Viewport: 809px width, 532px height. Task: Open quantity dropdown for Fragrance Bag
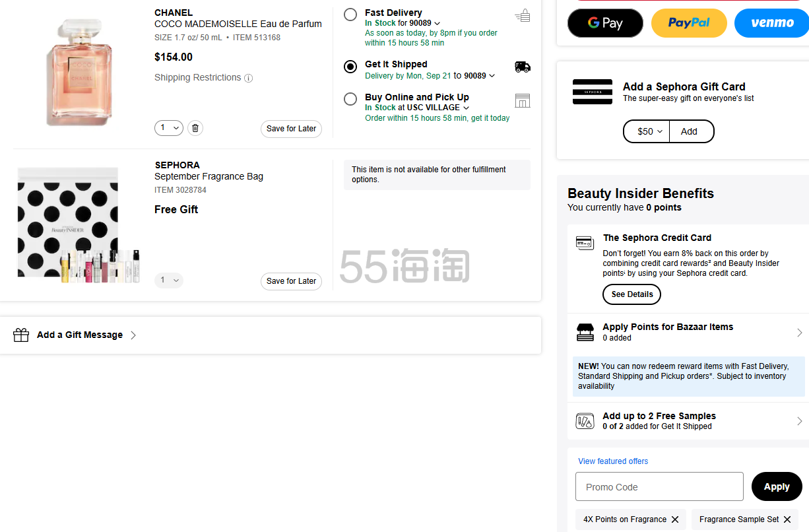click(169, 281)
